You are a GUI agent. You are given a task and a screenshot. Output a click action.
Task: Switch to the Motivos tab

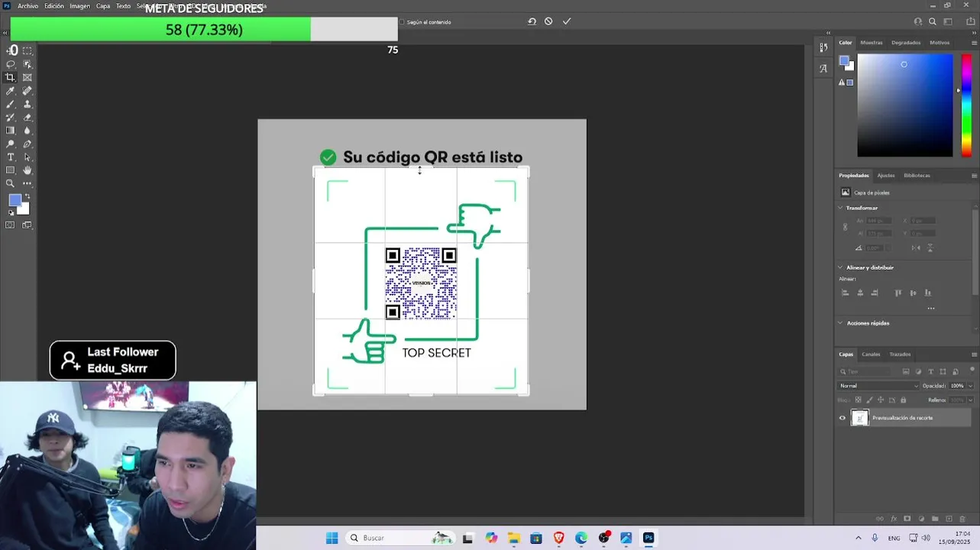(940, 43)
